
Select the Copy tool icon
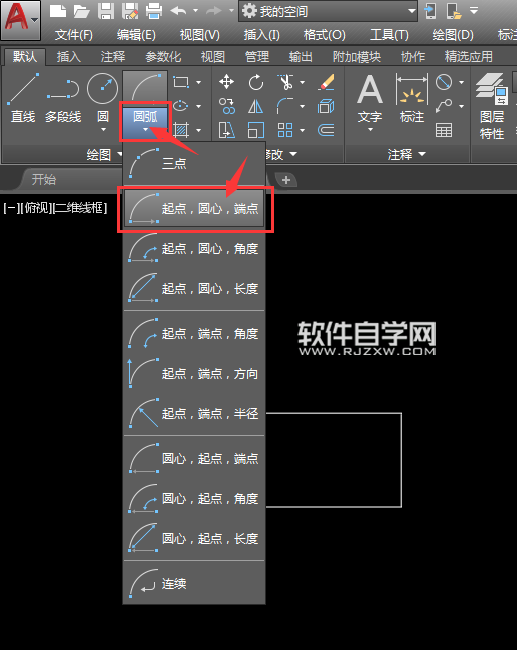pyautogui.click(x=226, y=106)
